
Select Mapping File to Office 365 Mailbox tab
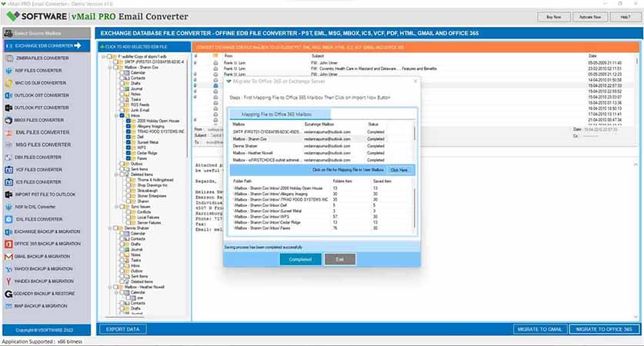[280, 115]
